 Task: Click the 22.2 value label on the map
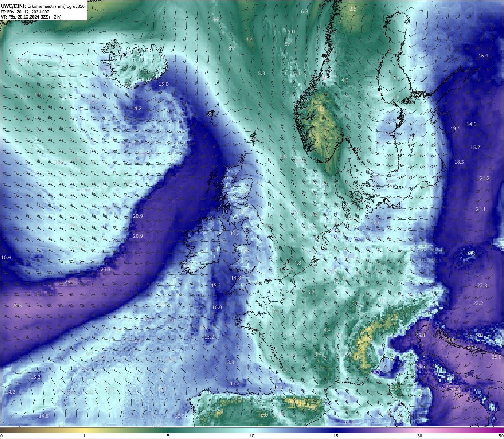[478, 304]
